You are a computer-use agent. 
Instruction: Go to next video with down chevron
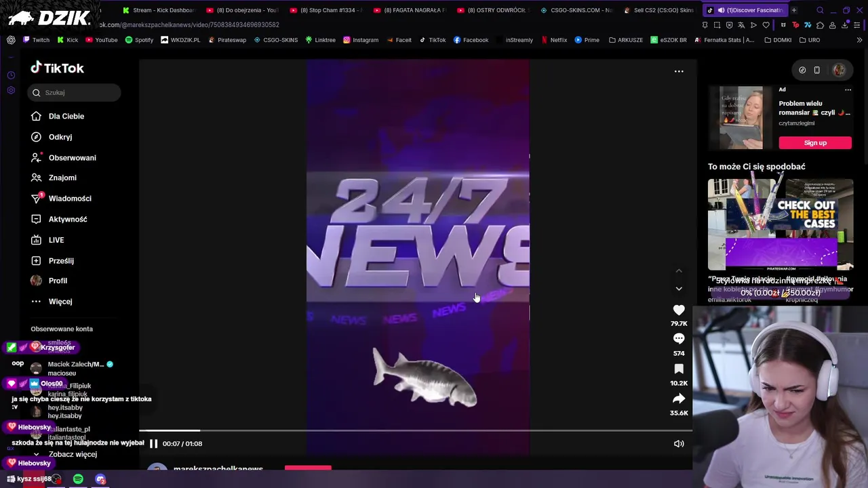pos(679,289)
